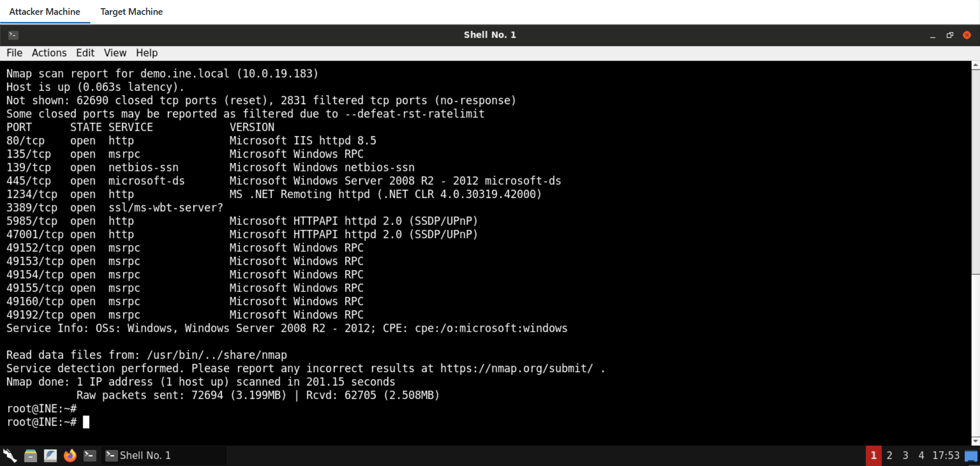Open the Help menu
The width and height of the screenshot is (980, 466).
(x=146, y=53)
